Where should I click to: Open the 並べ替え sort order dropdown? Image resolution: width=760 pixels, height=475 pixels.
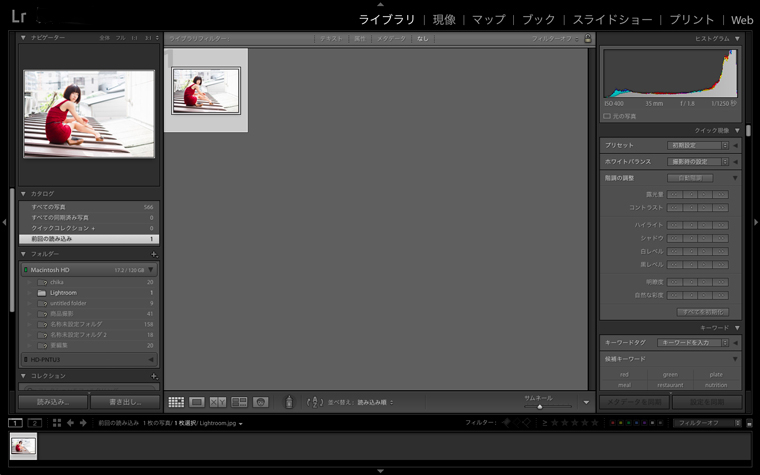375,402
